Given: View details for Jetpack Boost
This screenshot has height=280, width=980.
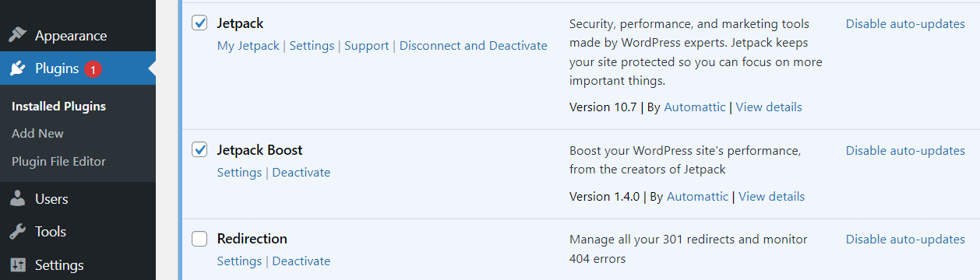Looking at the screenshot, I should (772, 197).
